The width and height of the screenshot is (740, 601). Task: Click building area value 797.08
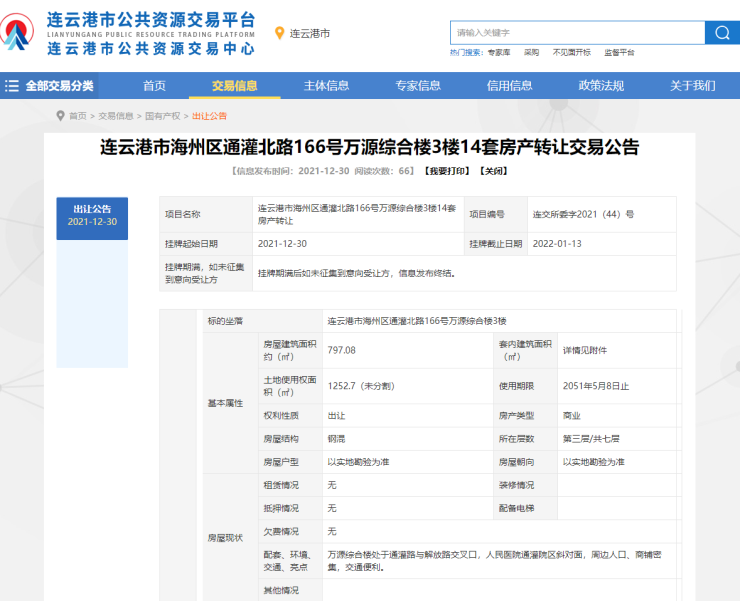342,350
